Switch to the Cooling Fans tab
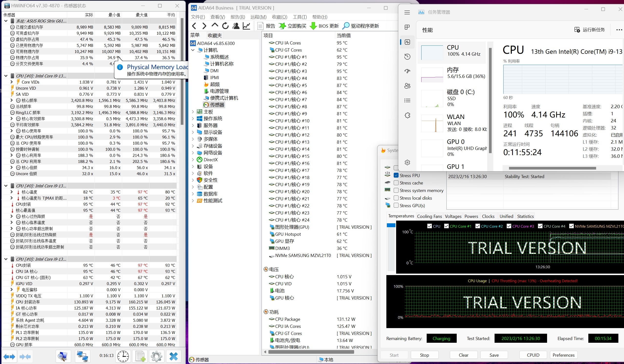This screenshot has height=364, width=624. tap(429, 216)
